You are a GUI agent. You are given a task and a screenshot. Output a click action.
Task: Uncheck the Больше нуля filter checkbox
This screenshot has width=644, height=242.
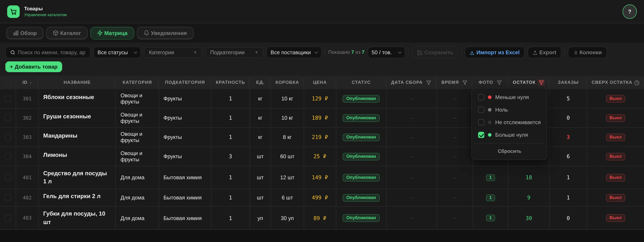click(481, 135)
